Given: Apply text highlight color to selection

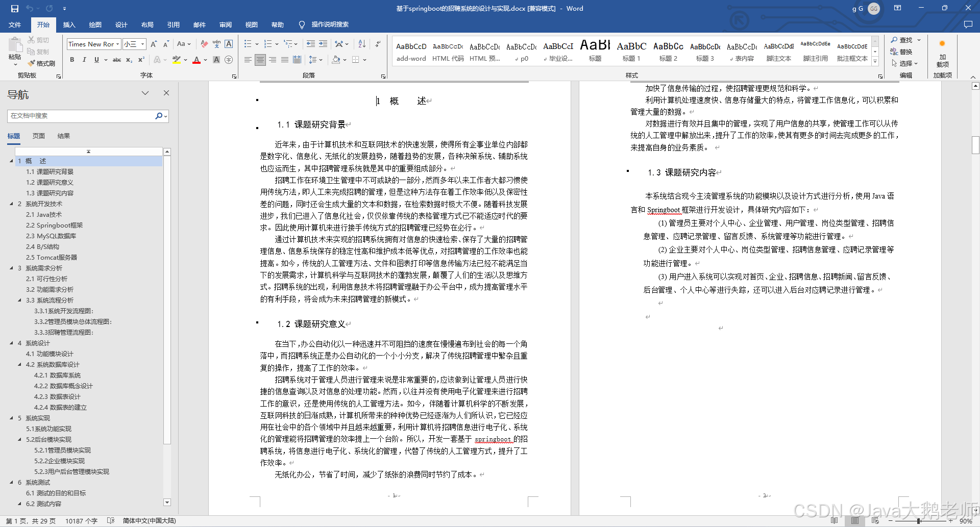Looking at the screenshot, I should point(176,60).
